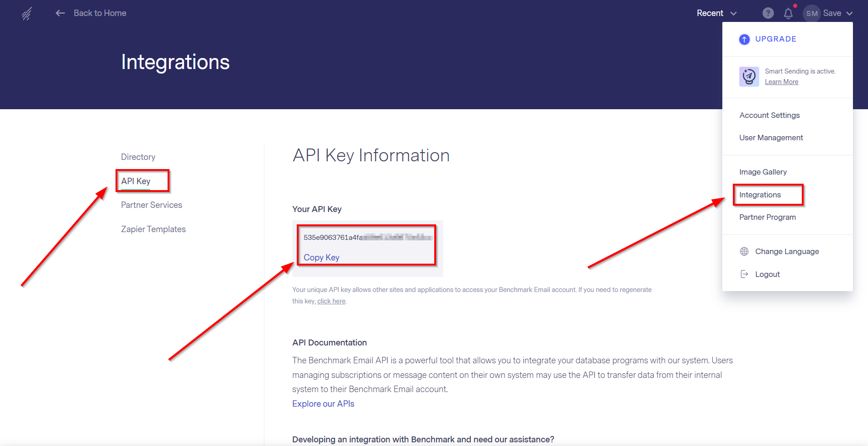Collapse the Save account menu chevron
This screenshot has width=868, height=446.
click(849, 13)
